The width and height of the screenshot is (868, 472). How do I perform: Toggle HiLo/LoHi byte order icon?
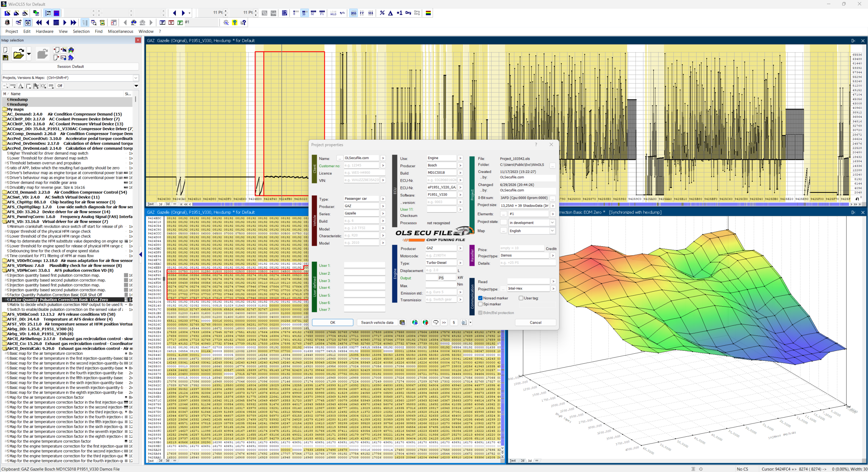pos(333,13)
